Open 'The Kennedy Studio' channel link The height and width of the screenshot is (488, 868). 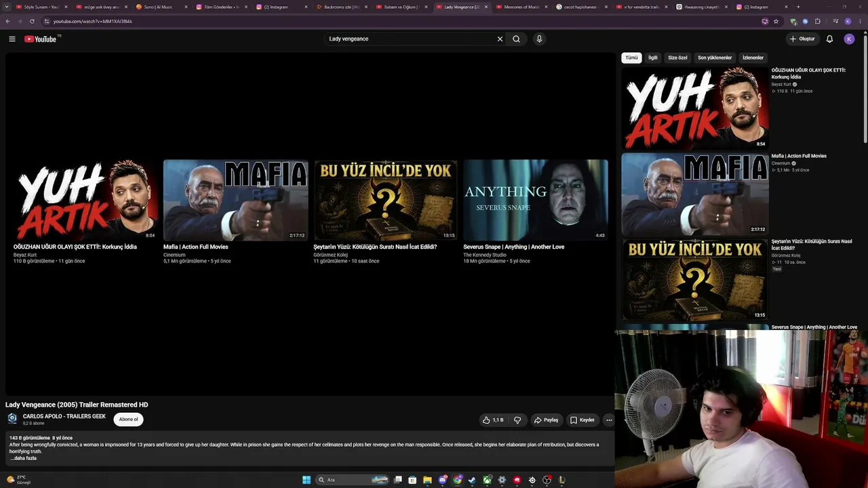pyautogui.click(x=485, y=255)
